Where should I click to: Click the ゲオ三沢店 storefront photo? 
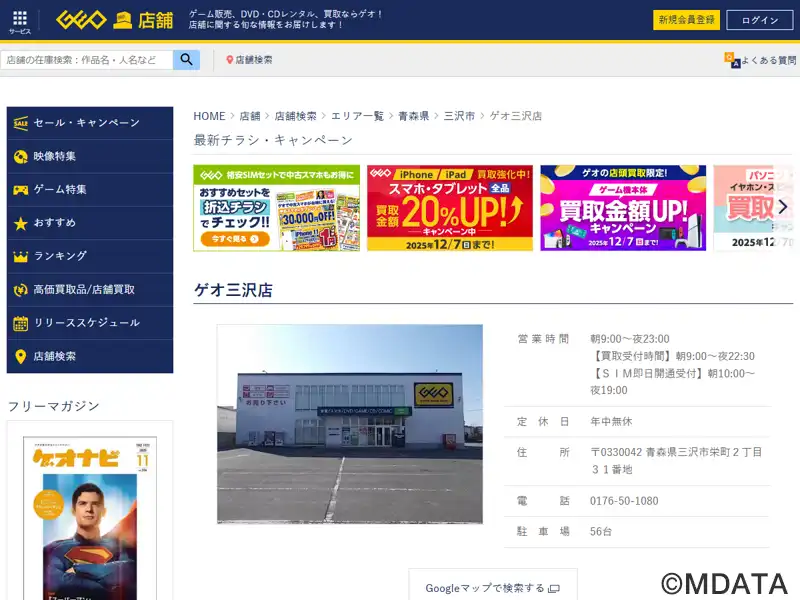[350, 424]
